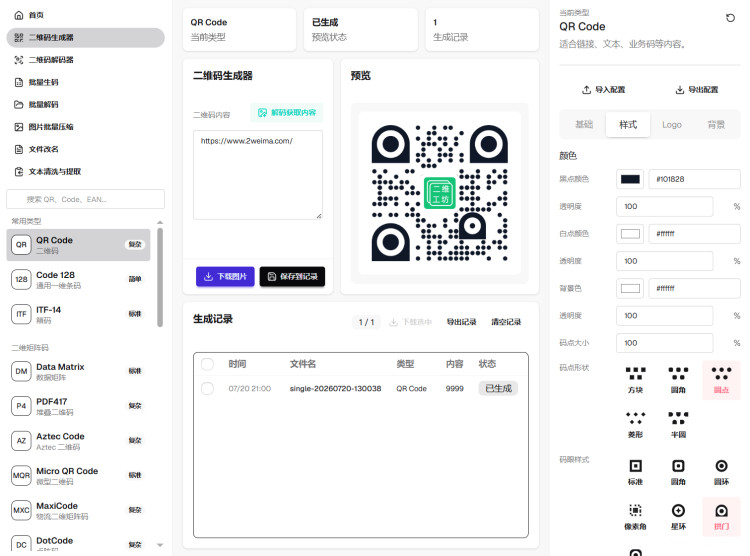Select QR Code type in list
This screenshot has height=556, width=750.
(x=78, y=245)
